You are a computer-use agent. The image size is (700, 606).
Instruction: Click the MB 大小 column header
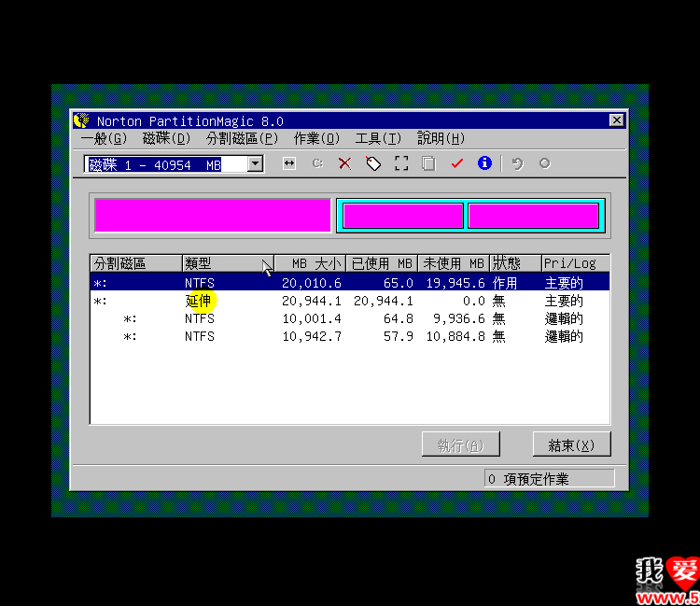click(310, 263)
